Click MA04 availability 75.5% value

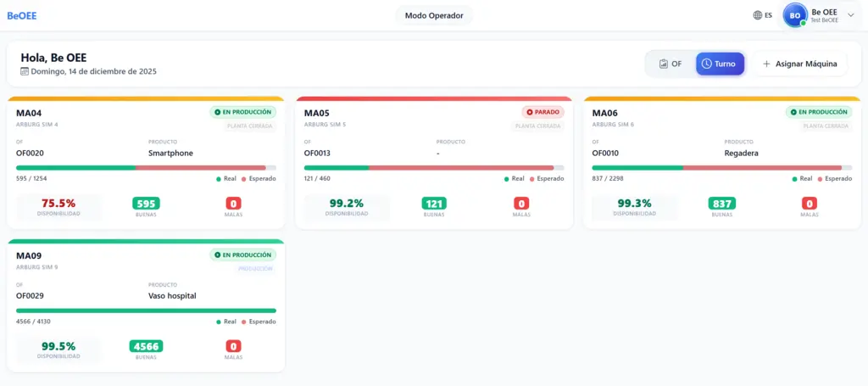[x=58, y=203]
